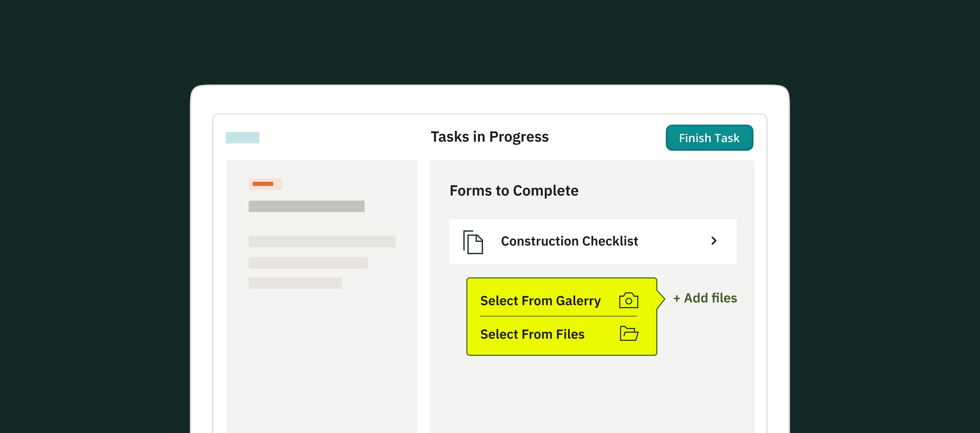
Task: Click the divider line between popup options
Action: coord(558,316)
